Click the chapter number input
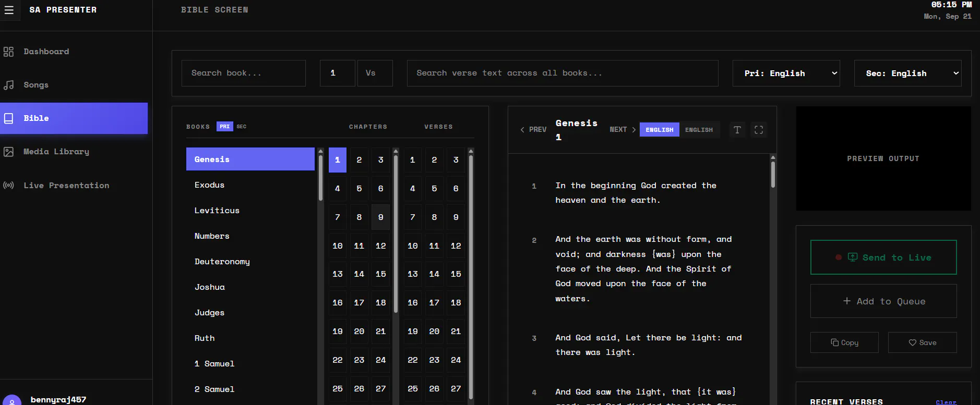Viewport: 980px width, 405px height. point(338,73)
